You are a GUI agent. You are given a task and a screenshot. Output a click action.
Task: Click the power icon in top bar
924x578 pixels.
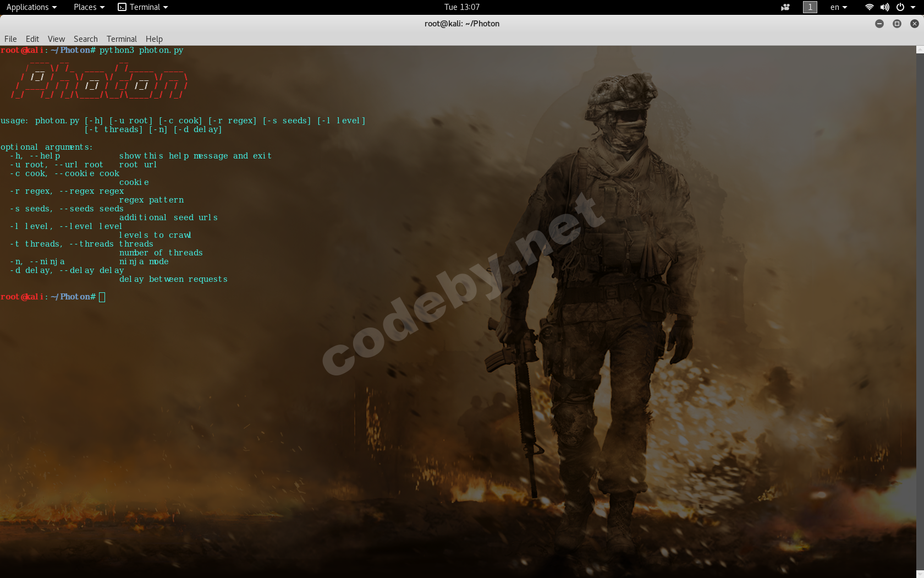tap(900, 7)
